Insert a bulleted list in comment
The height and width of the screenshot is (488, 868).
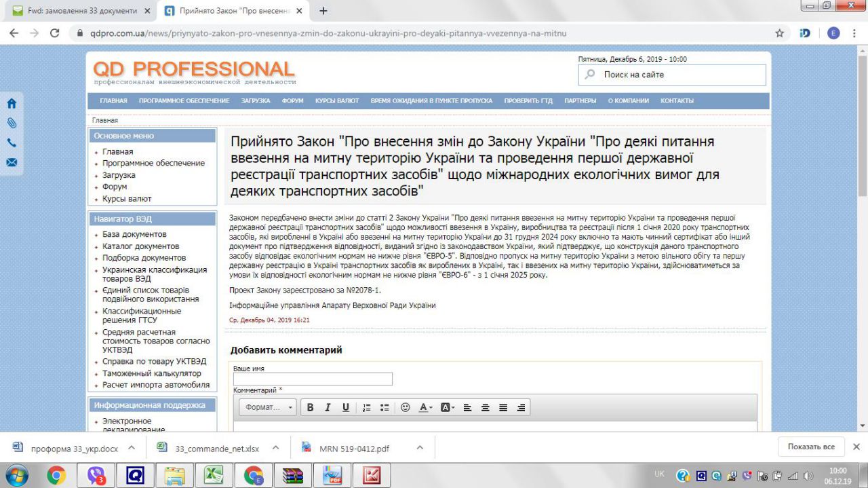384,407
